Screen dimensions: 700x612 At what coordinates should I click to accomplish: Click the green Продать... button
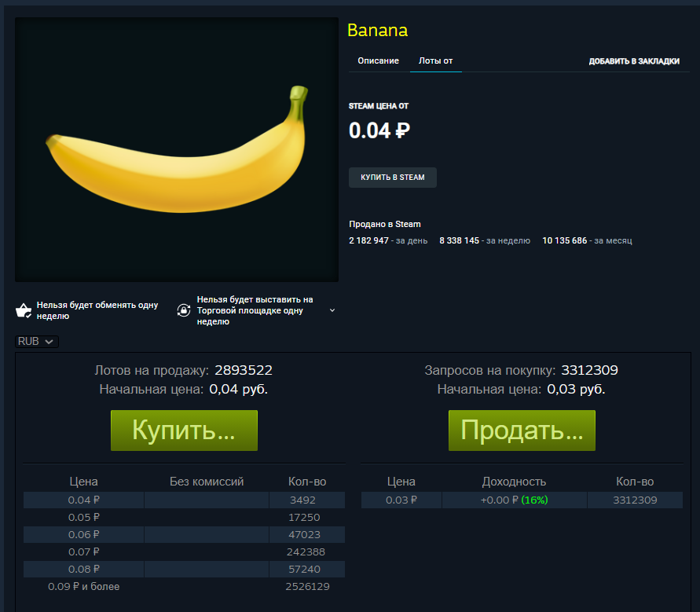tap(522, 431)
